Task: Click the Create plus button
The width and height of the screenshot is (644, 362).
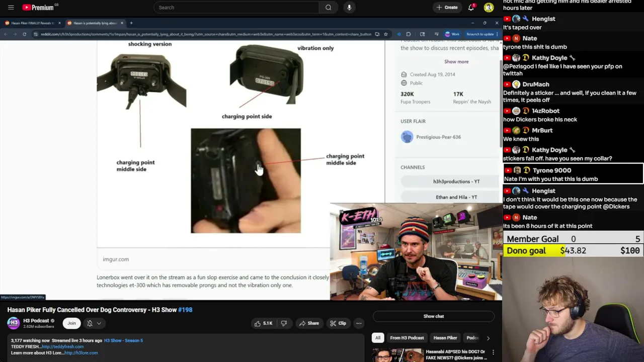Action: [447, 8]
